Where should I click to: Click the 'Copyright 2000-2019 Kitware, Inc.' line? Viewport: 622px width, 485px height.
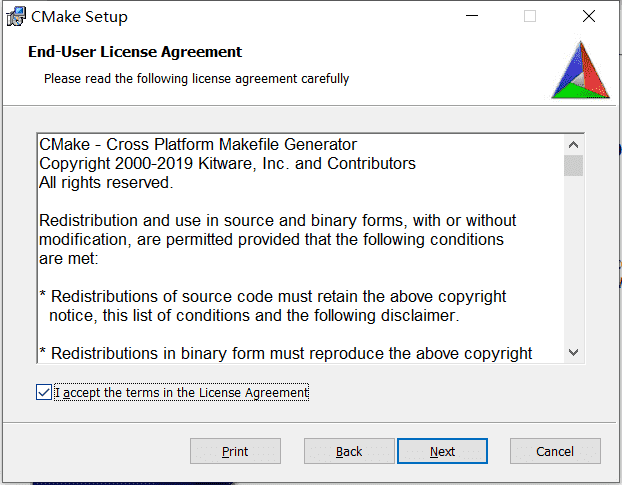(227, 163)
